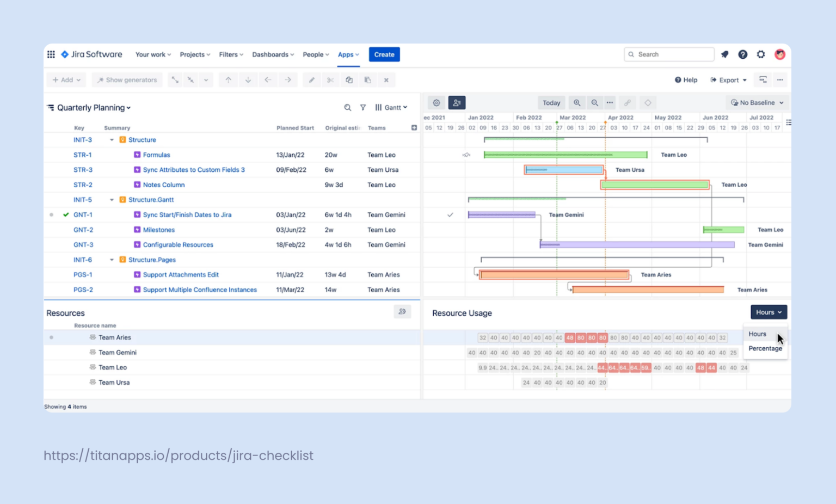The width and height of the screenshot is (836, 504).
Task: Open the No Baseline dropdown
Action: tap(757, 102)
